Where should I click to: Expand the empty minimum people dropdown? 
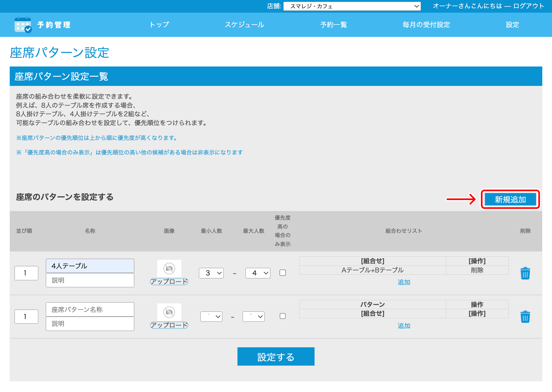coord(211,317)
